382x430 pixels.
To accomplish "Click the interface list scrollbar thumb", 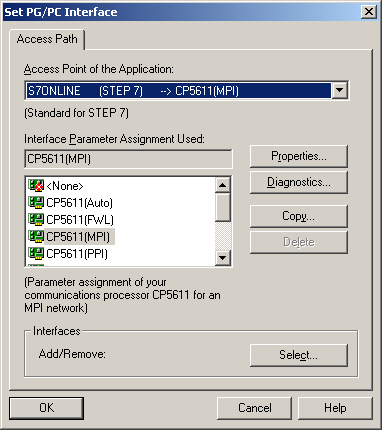I will point(222,207).
